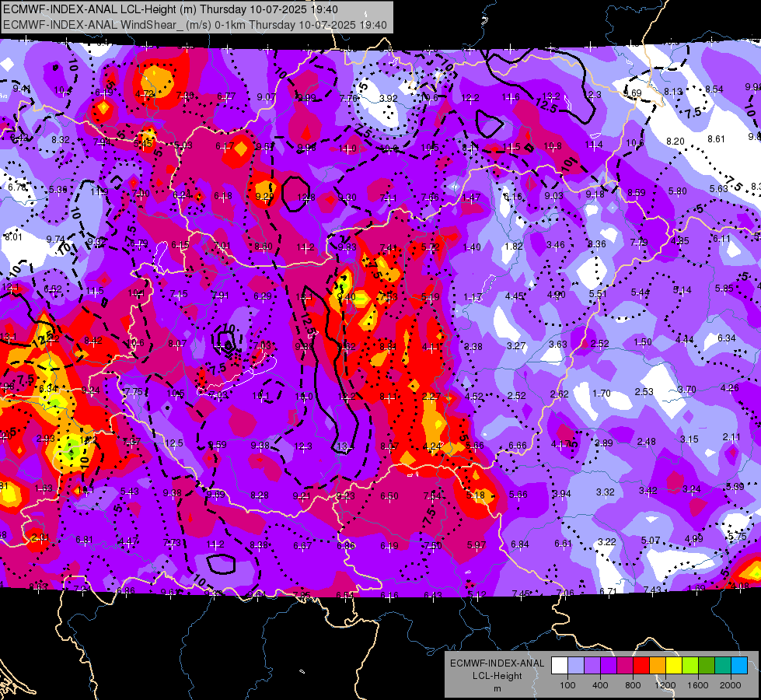Click the grid point value 3.70
This screenshot has height=700, width=761.
point(686,389)
